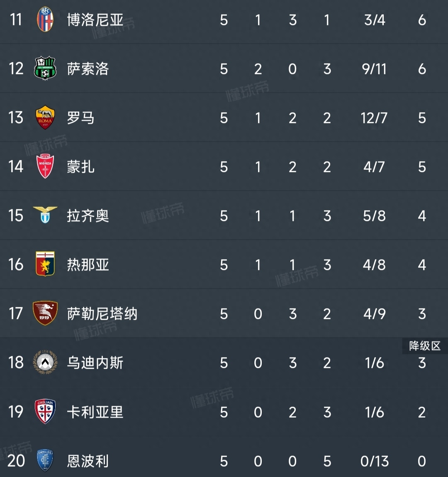The width and height of the screenshot is (448, 477).
Task: Click the 降级区 relegation zone label
Action: (x=425, y=346)
